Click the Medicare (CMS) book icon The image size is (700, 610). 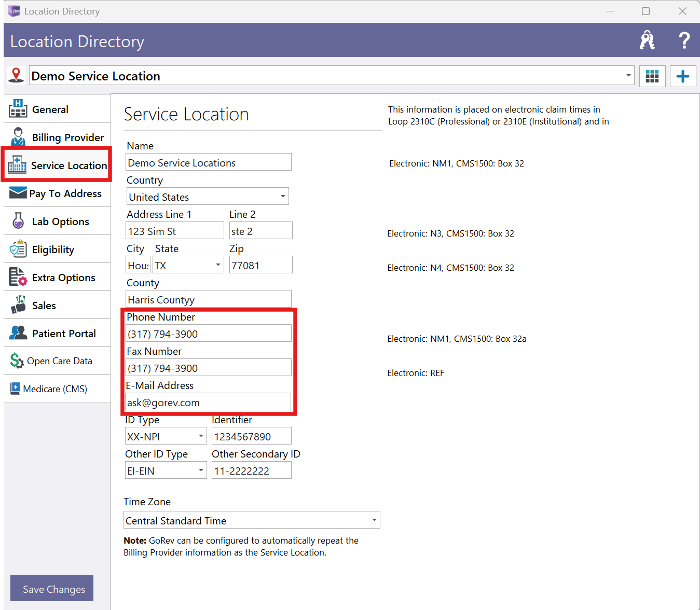[x=16, y=388]
